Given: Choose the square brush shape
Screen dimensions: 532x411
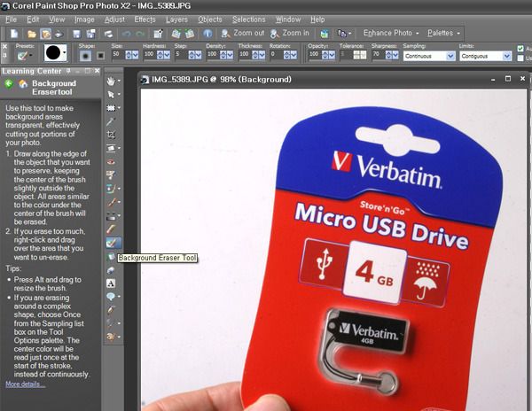Looking at the screenshot, I should click(x=101, y=55).
